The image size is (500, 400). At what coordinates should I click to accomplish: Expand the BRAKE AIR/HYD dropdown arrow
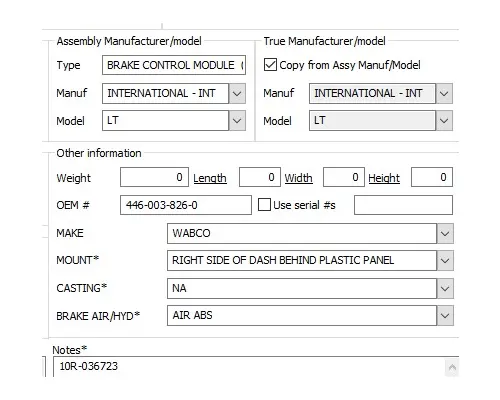pyautogui.click(x=445, y=315)
